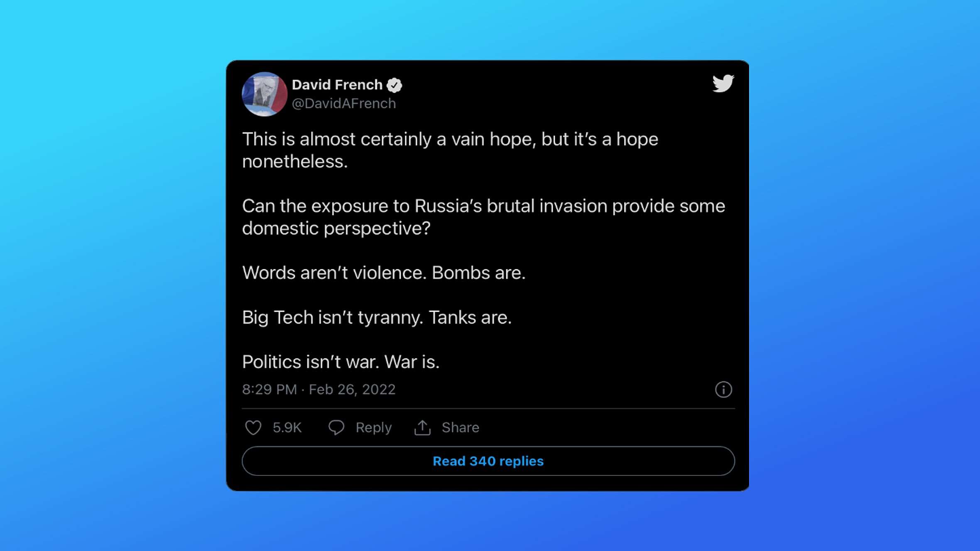This screenshot has width=980, height=551.
Task: Click the 5.9K likes count
Action: pos(287,427)
